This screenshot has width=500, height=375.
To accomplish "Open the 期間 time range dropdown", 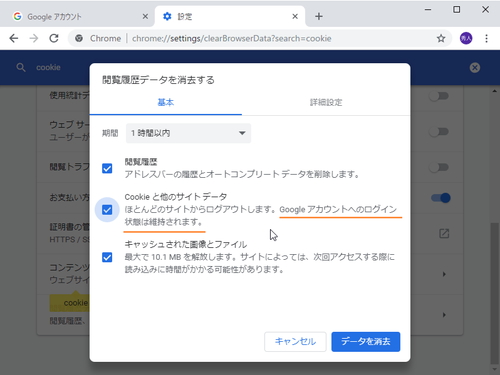I will [188, 133].
